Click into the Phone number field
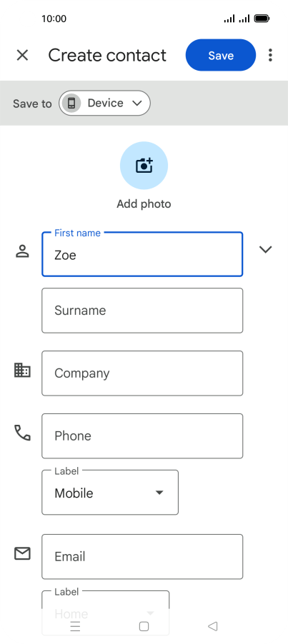Image resolution: width=288 pixels, height=644 pixels. (x=142, y=436)
